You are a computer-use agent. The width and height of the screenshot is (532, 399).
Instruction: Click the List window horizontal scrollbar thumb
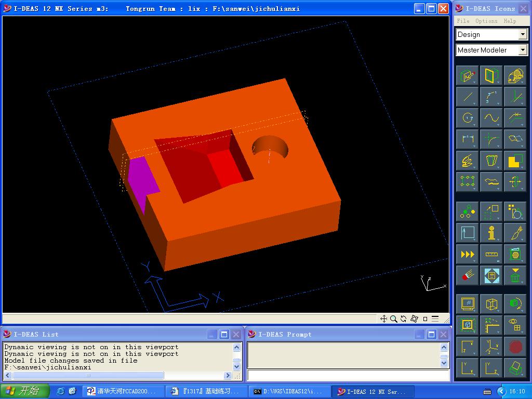[88, 375]
